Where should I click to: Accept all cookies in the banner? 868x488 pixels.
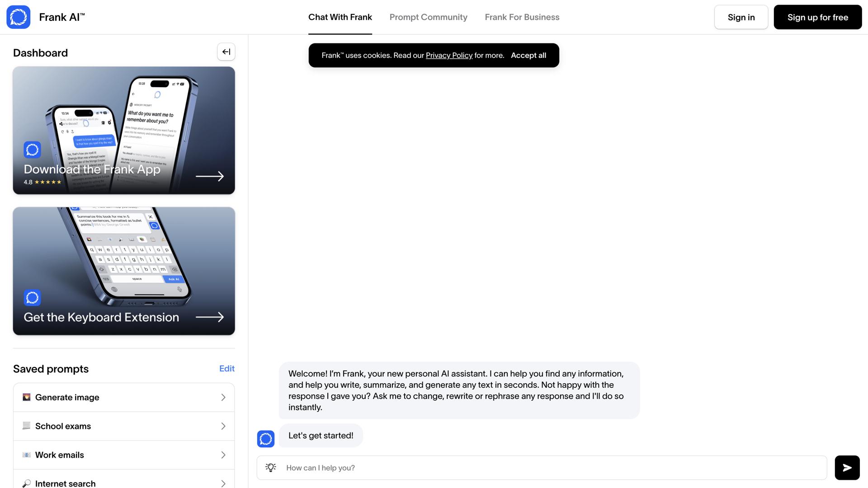point(528,56)
